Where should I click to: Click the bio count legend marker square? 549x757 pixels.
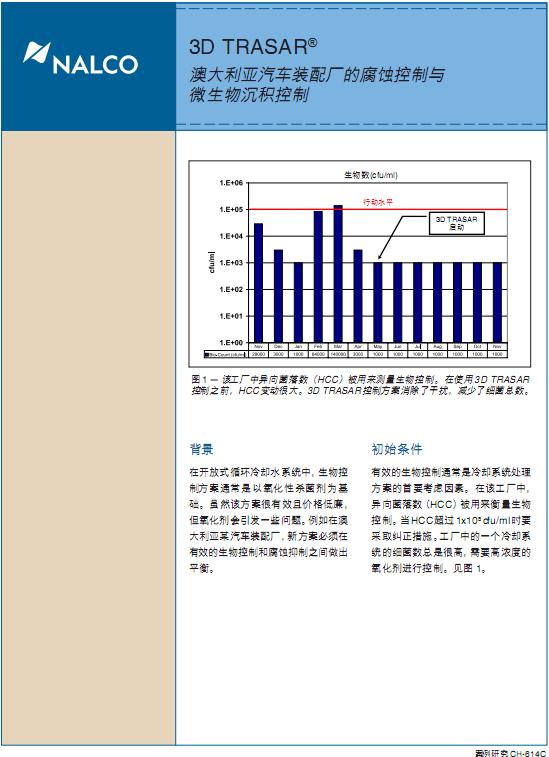click(207, 354)
